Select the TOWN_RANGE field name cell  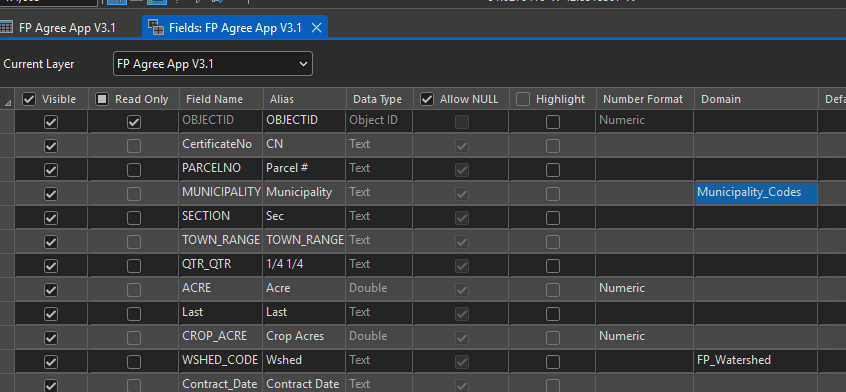(221, 241)
